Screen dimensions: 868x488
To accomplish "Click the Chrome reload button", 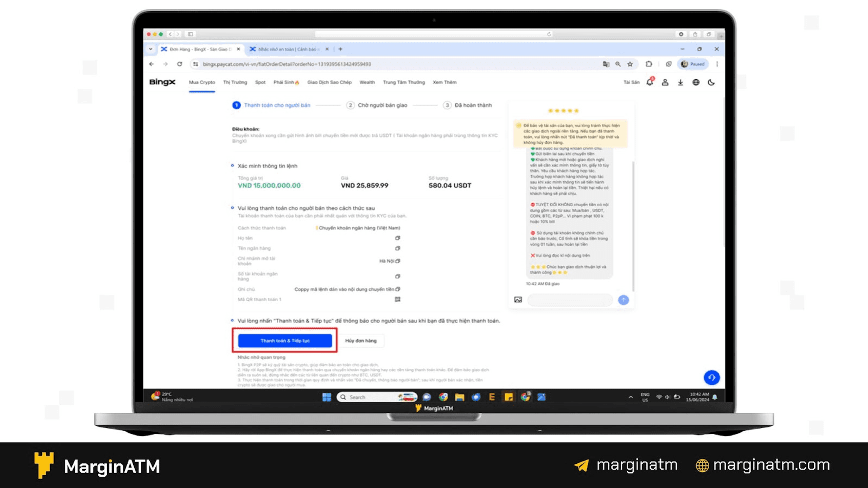I will click(x=179, y=64).
